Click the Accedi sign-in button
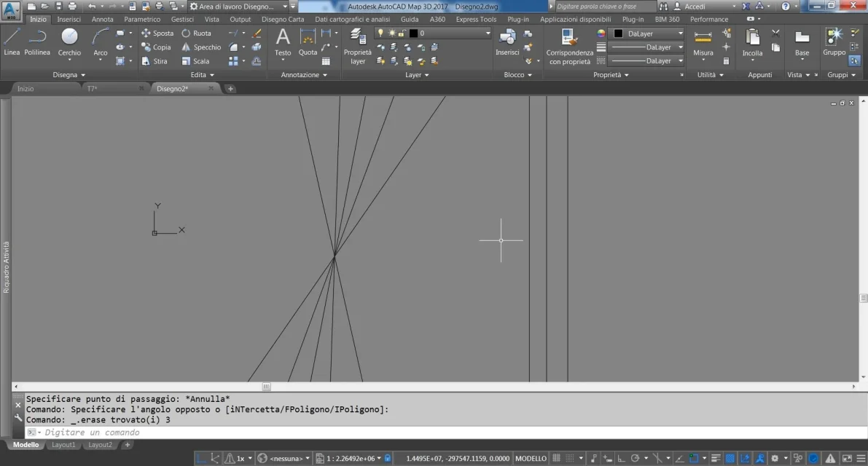Screen dimensions: 868x466 pyautogui.click(x=689, y=7)
